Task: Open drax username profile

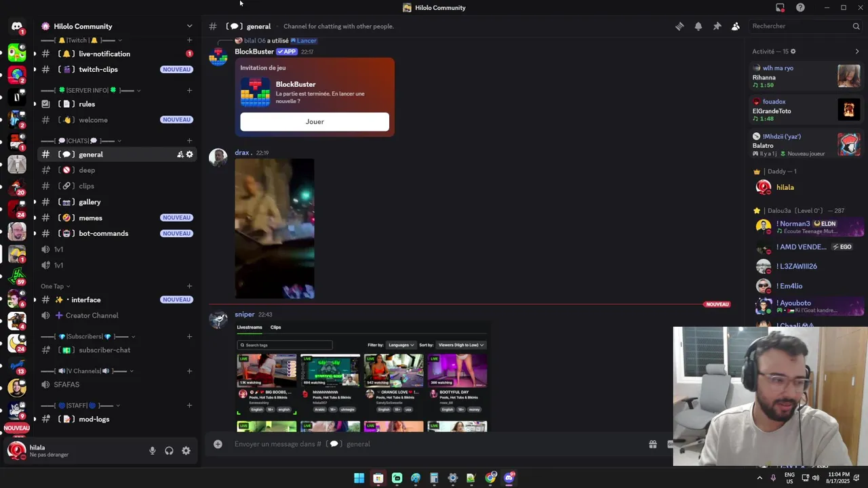Action: click(242, 152)
